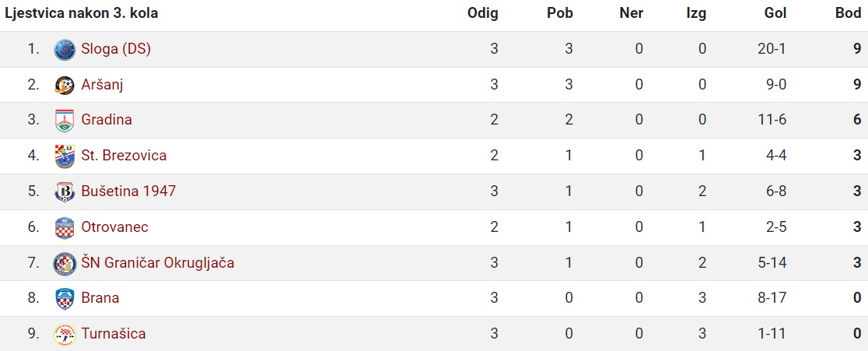The width and height of the screenshot is (868, 351).
Task: Click the Gradina team crest
Action: (x=65, y=120)
